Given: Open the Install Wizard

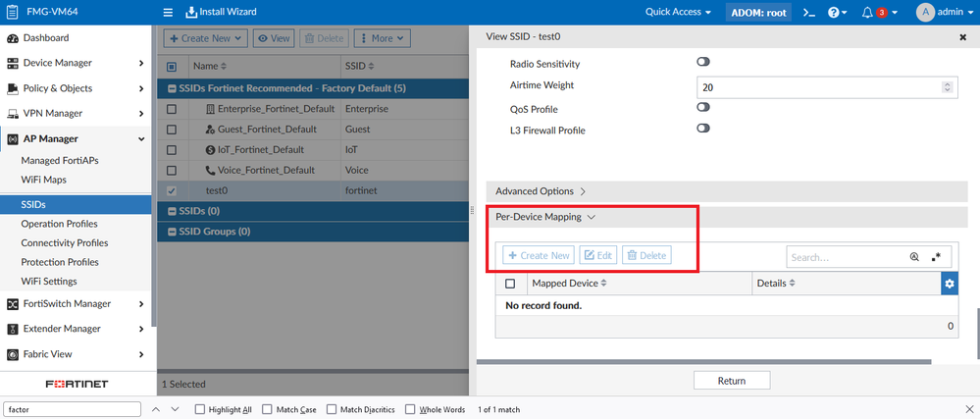Looking at the screenshot, I should pyautogui.click(x=222, y=12).
